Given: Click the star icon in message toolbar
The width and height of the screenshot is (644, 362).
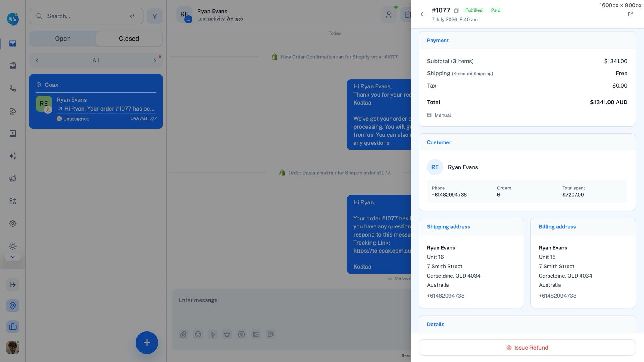Looking at the screenshot, I should [x=227, y=334].
